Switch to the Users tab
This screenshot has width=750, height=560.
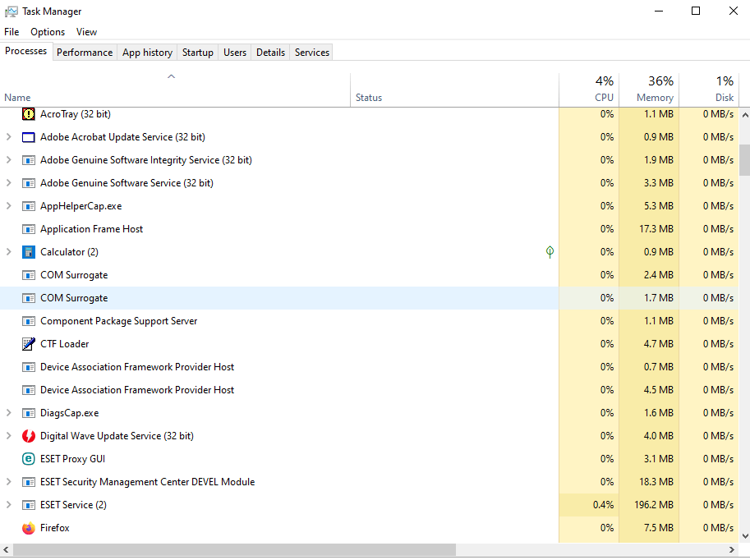pos(235,52)
